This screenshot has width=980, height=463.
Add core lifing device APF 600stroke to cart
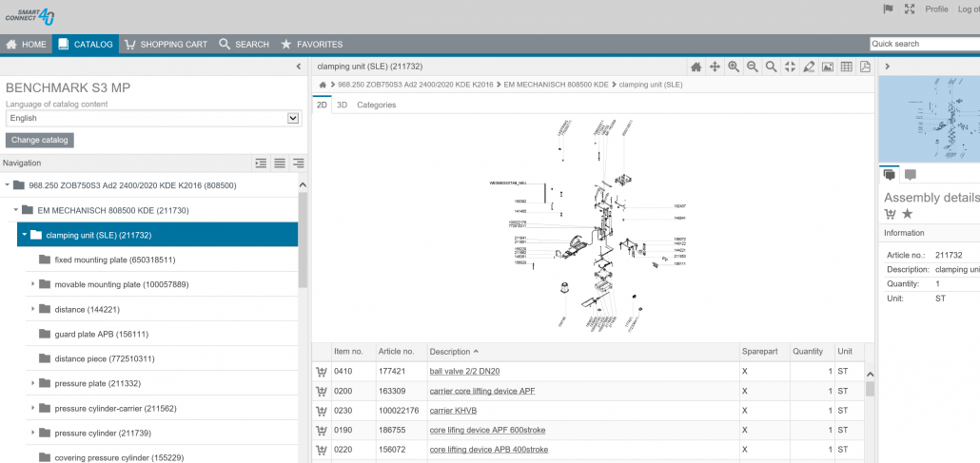(x=322, y=431)
